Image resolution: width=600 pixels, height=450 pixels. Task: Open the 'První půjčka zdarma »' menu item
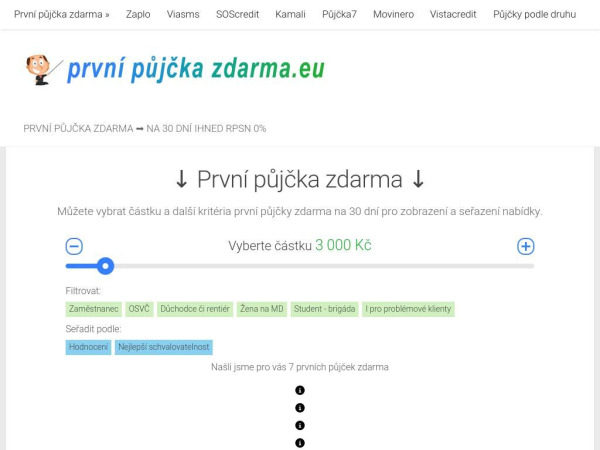pos(62,15)
